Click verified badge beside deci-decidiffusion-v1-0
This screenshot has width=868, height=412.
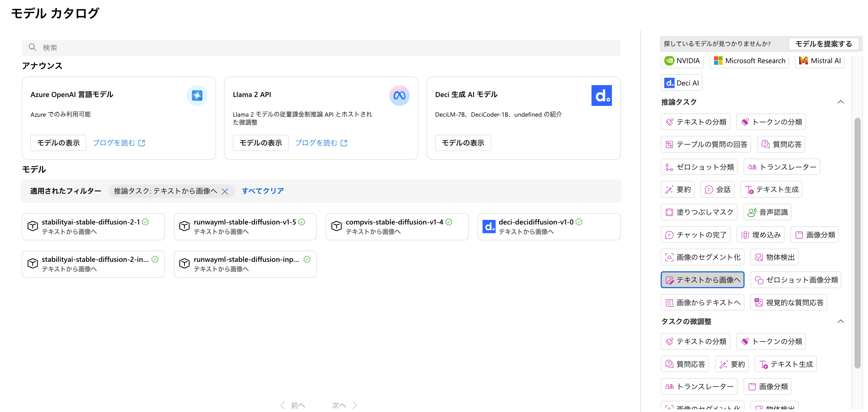[579, 222]
